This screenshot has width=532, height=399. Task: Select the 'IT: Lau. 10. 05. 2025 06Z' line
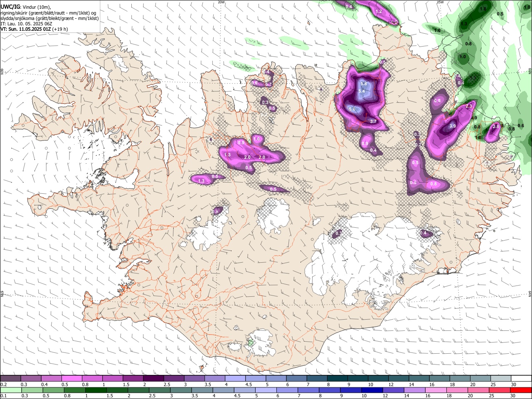tap(27, 24)
